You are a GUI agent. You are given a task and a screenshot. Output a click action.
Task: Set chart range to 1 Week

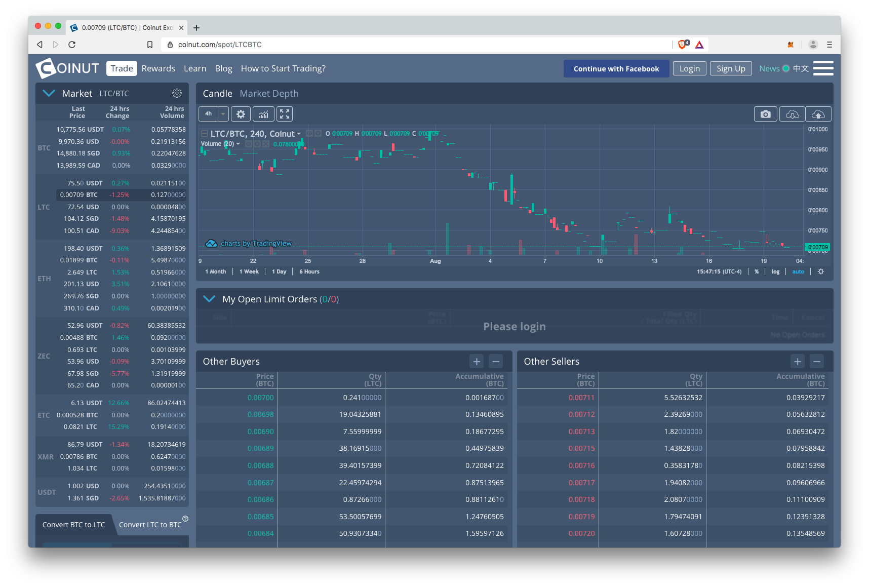pyautogui.click(x=249, y=271)
